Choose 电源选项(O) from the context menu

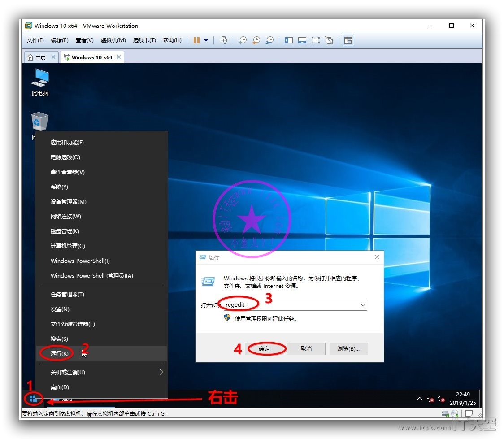click(102, 157)
